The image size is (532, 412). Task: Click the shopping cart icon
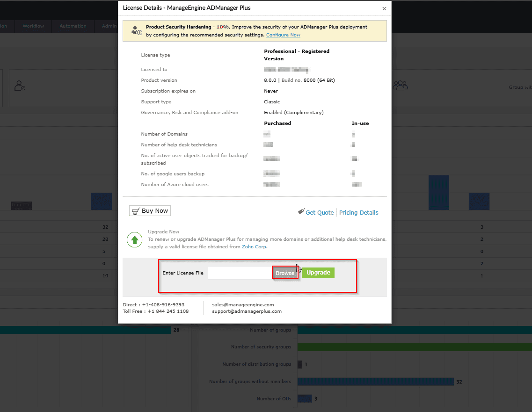(136, 211)
